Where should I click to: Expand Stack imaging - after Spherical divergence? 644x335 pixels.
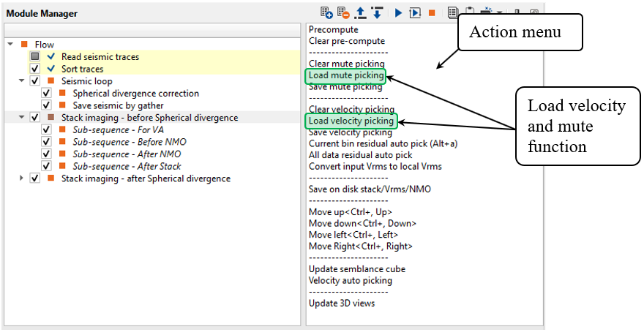pyautogui.click(x=22, y=178)
